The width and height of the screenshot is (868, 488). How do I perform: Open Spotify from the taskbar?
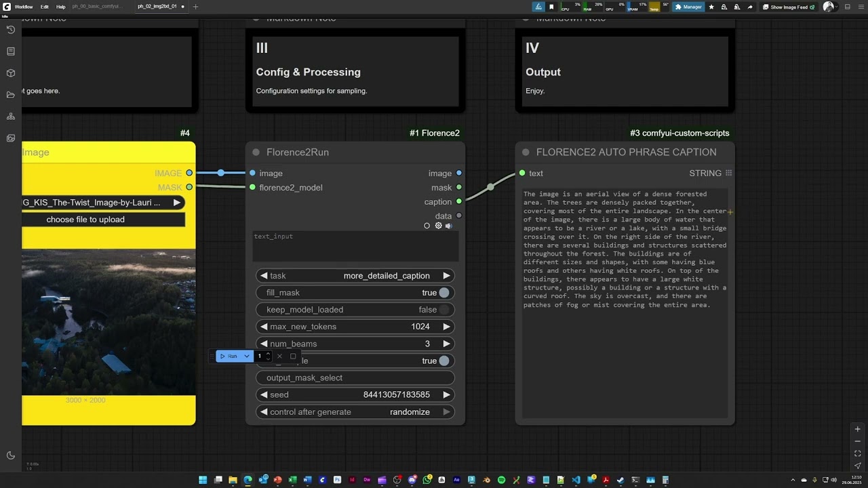[x=501, y=480]
